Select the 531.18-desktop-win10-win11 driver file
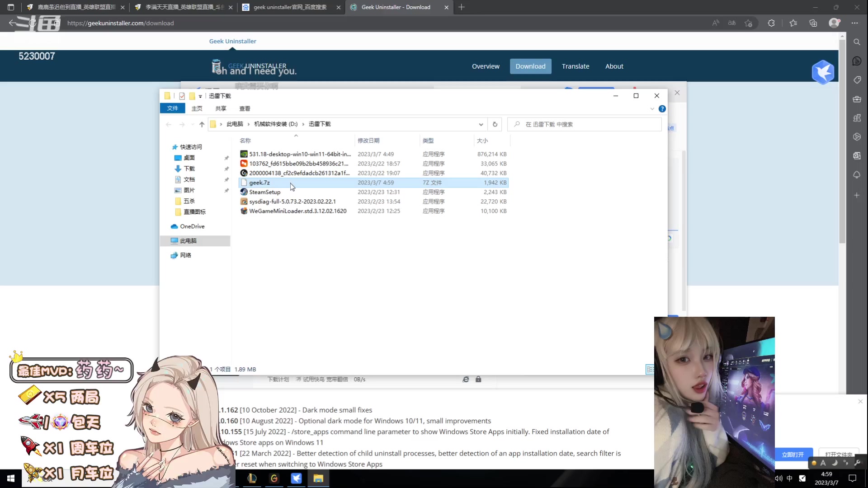This screenshot has height=488, width=868. point(373,154)
